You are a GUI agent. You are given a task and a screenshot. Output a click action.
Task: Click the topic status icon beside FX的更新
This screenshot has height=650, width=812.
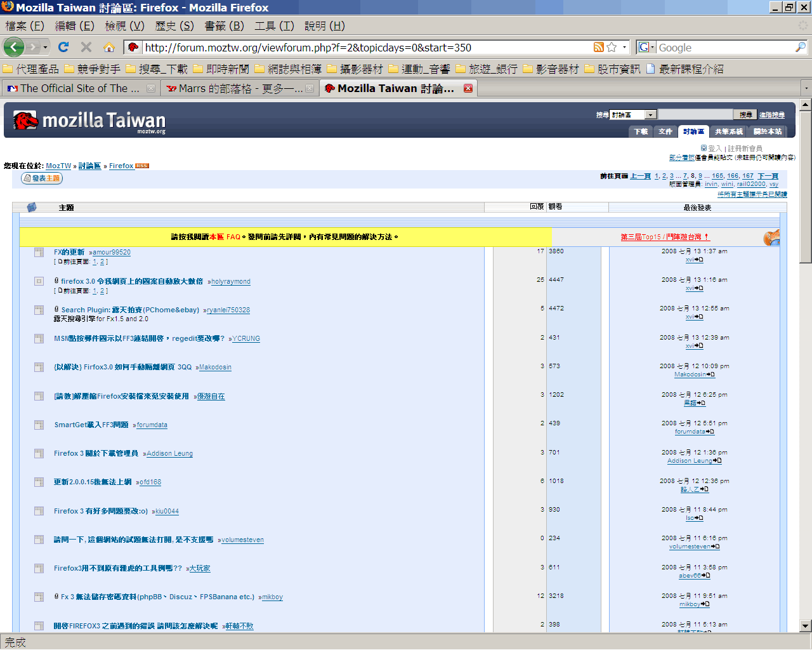click(x=39, y=253)
